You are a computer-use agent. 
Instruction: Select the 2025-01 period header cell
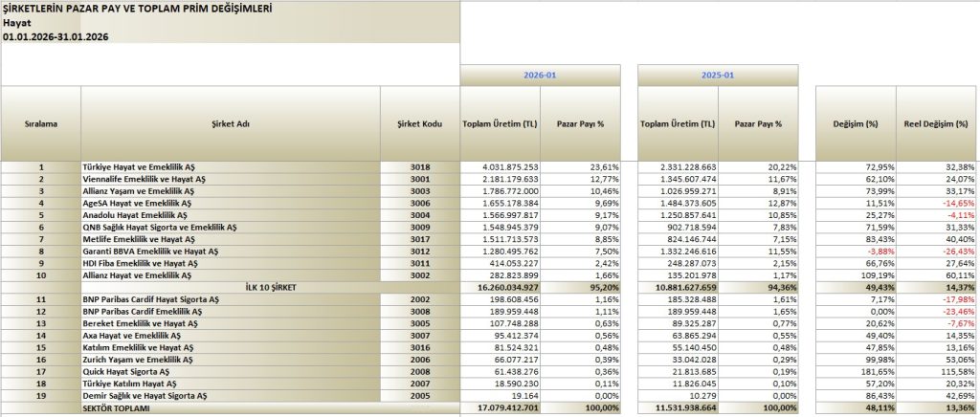[x=718, y=74]
